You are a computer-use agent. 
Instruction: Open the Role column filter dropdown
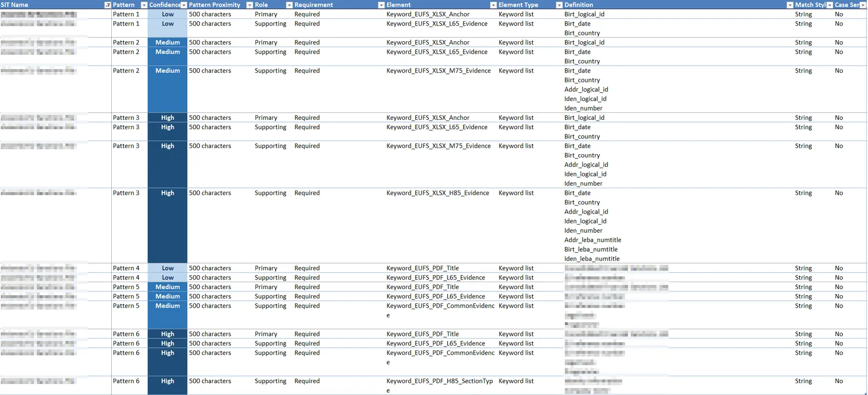(289, 5)
